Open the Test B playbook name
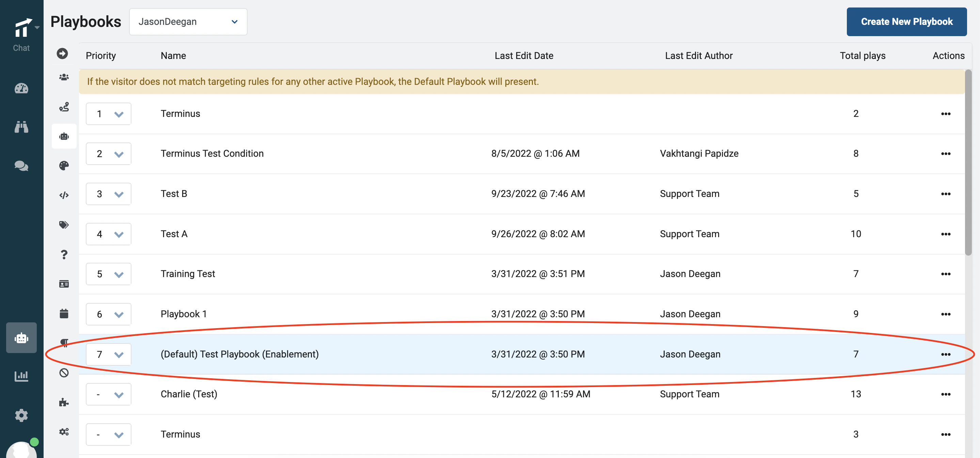Image resolution: width=980 pixels, height=458 pixels. pyautogui.click(x=174, y=194)
